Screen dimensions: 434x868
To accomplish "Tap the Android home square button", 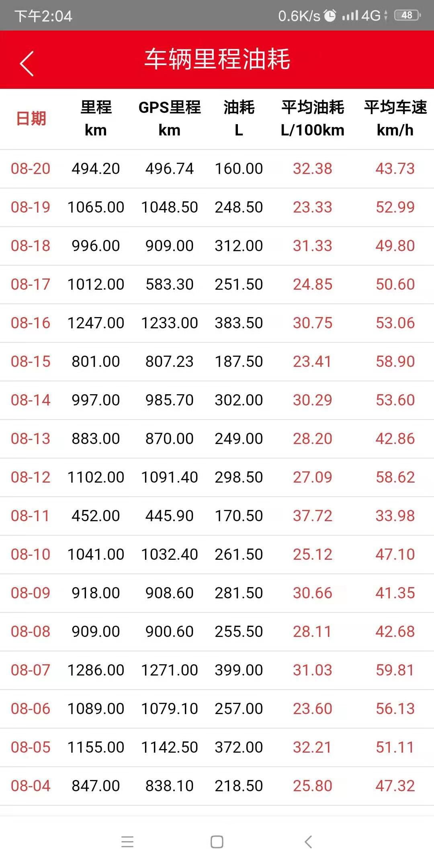I will pos(217,841).
